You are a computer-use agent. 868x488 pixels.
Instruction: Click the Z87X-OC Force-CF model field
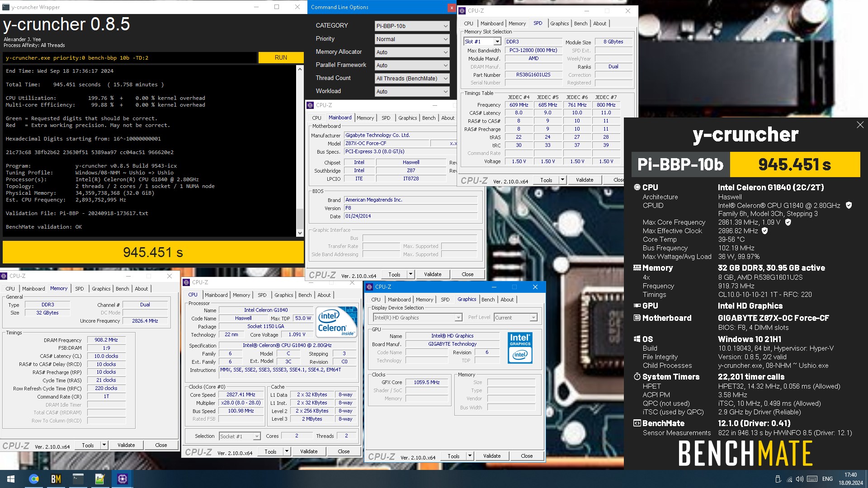(x=386, y=143)
